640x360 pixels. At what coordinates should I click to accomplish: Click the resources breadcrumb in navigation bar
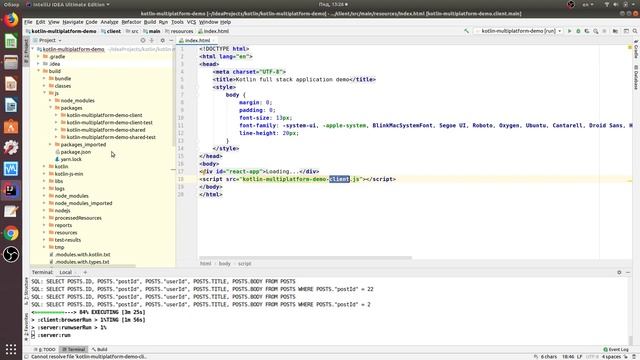click(179, 31)
